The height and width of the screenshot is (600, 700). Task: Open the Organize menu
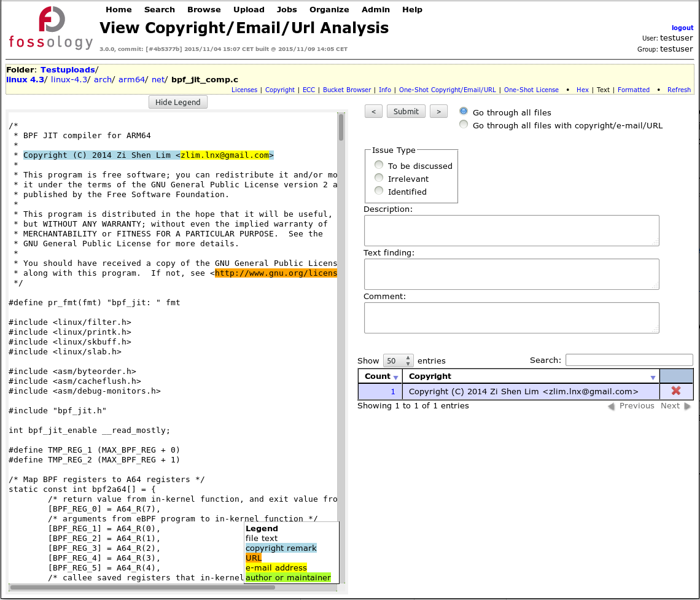tap(329, 9)
